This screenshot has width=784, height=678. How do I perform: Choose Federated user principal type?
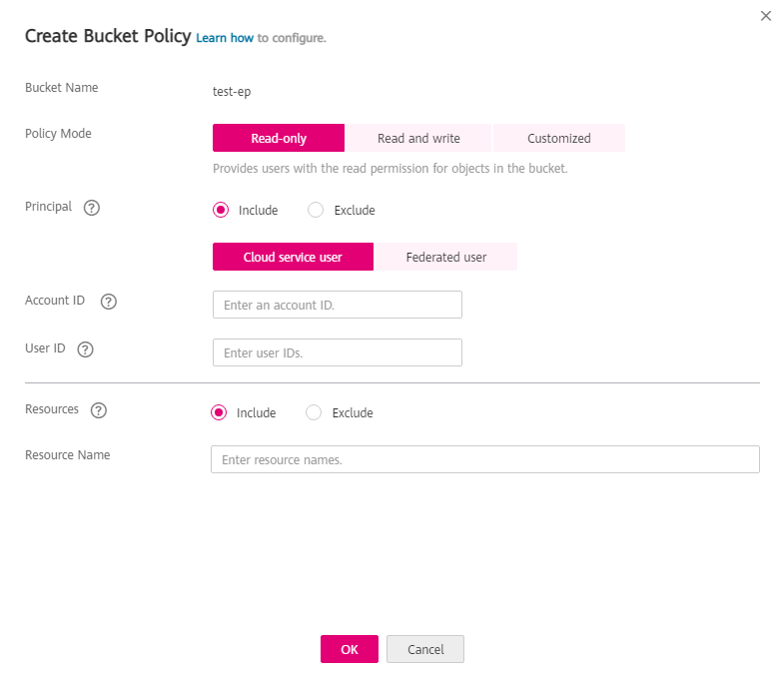(x=445, y=257)
